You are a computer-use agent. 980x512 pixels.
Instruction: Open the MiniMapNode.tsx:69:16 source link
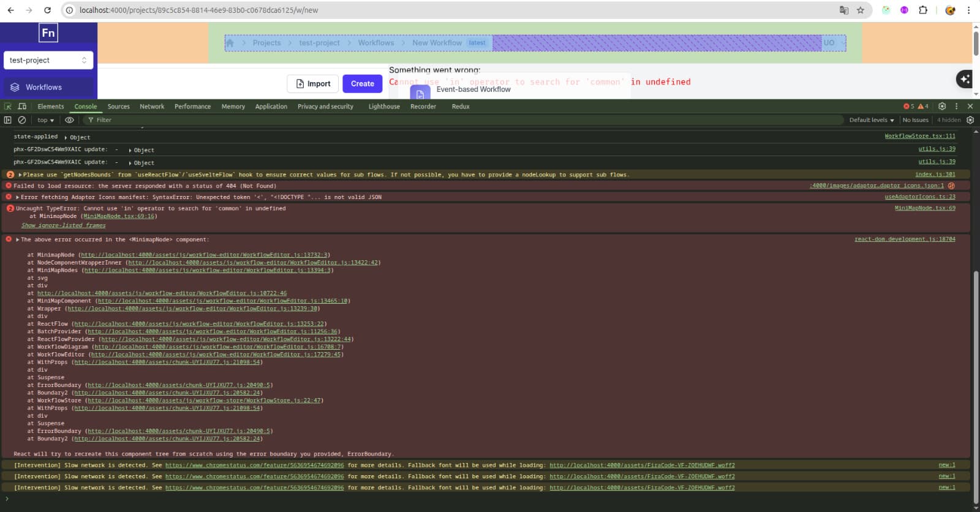pyautogui.click(x=119, y=216)
